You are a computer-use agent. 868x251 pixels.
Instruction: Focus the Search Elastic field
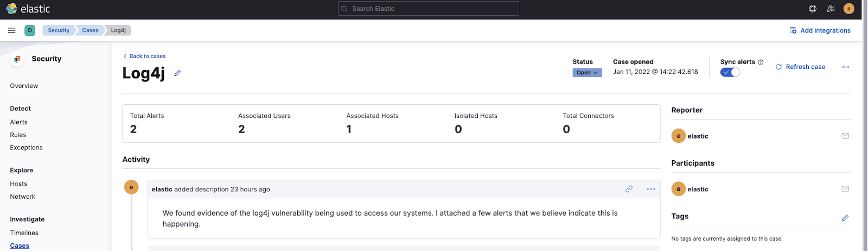click(x=429, y=9)
